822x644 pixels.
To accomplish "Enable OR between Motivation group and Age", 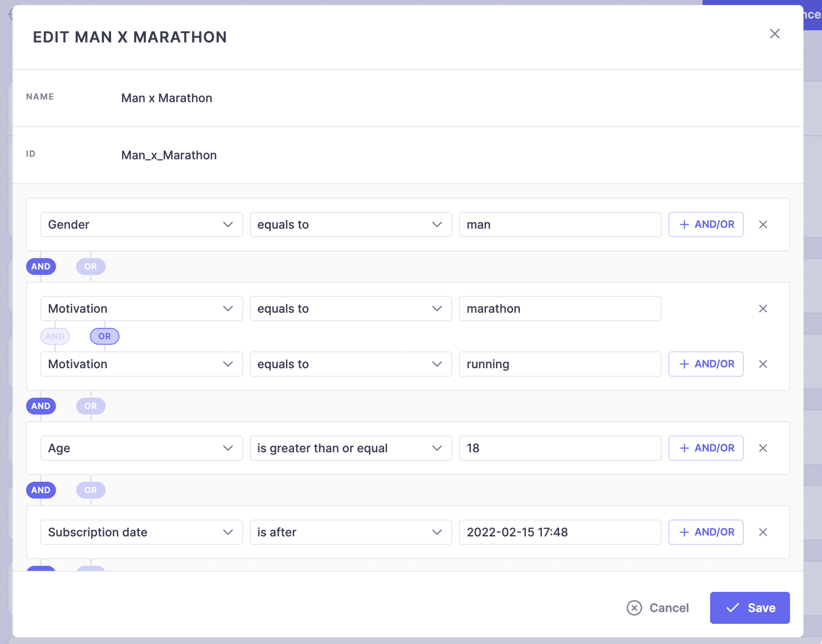I will click(90, 406).
